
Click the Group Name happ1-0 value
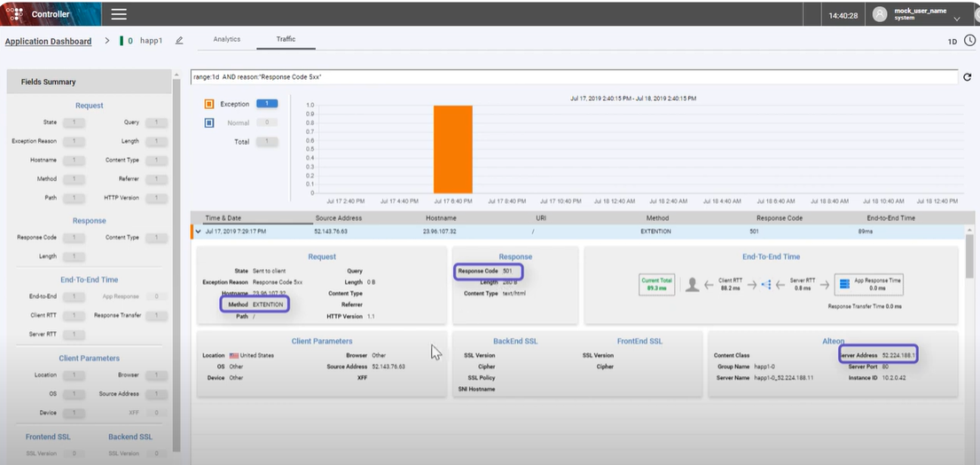point(764,366)
